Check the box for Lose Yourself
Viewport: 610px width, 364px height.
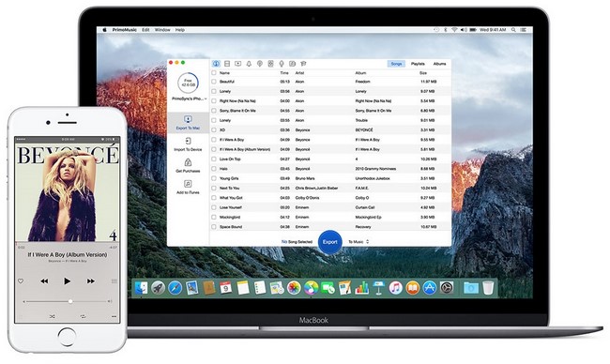(214, 207)
